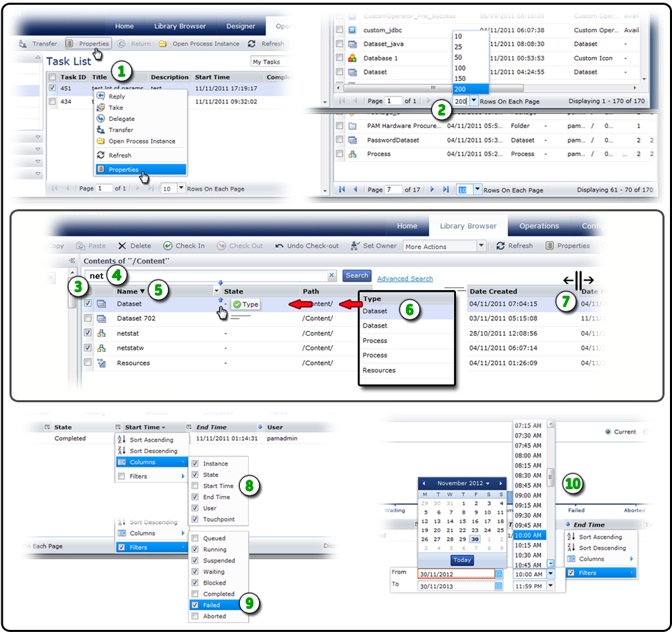The image size is (672, 636).
Task: Open the My Tasks dropdown
Action: 265,63
